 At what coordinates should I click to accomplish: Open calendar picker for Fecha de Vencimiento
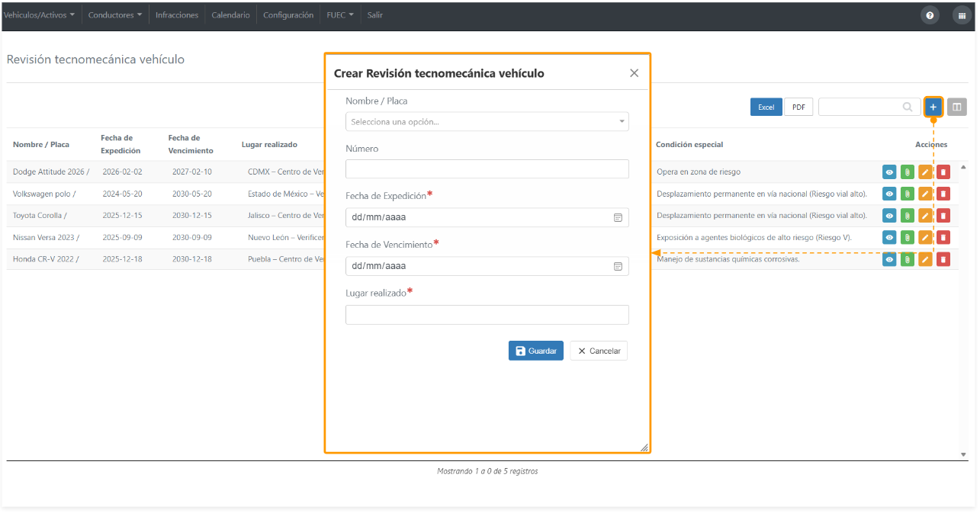click(618, 267)
